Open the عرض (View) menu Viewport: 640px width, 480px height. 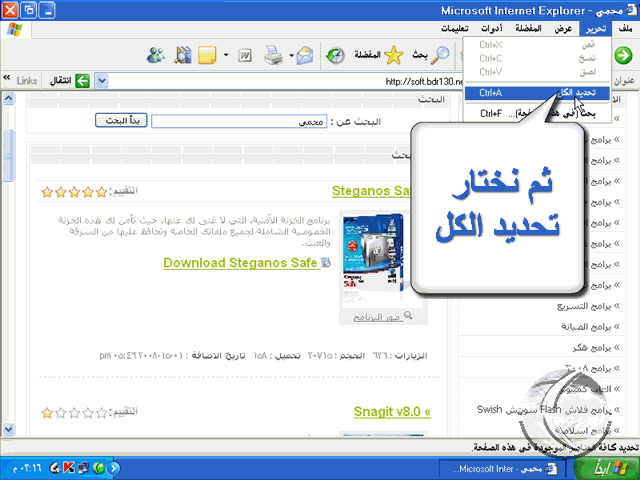563,29
